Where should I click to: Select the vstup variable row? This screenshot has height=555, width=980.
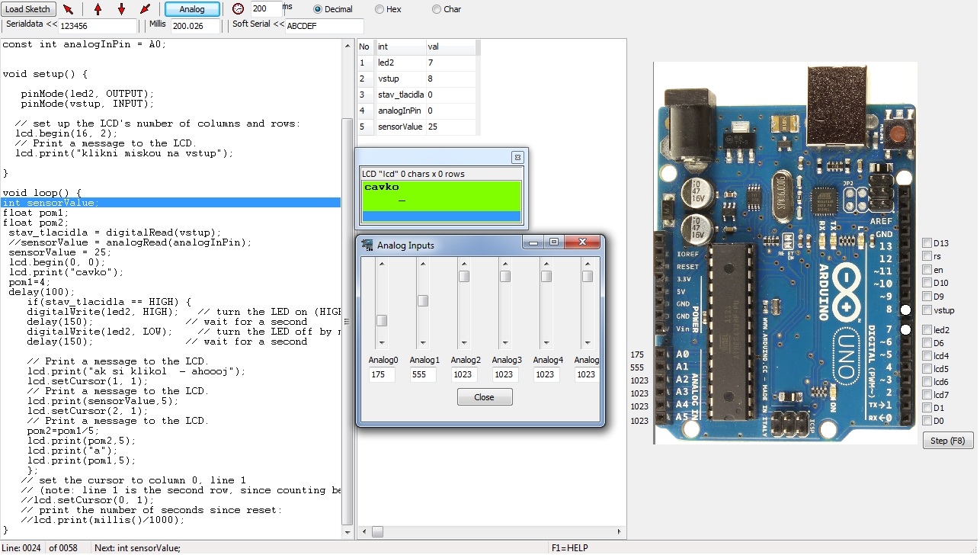pyautogui.click(x=418, y=79)
